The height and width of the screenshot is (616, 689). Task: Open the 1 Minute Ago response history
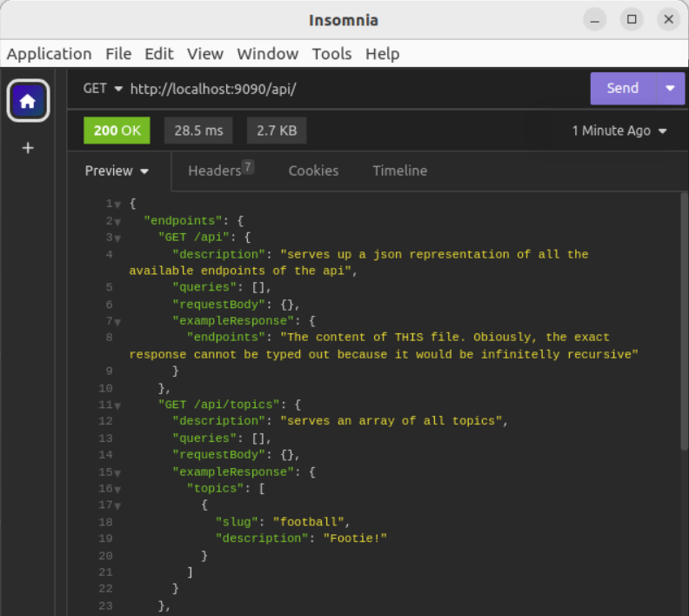[619, 131]
